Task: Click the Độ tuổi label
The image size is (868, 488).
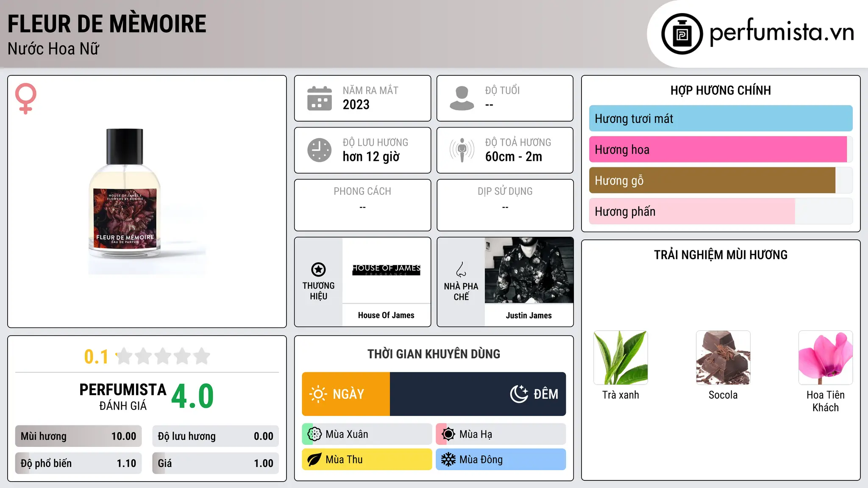Action: point(502,90)
